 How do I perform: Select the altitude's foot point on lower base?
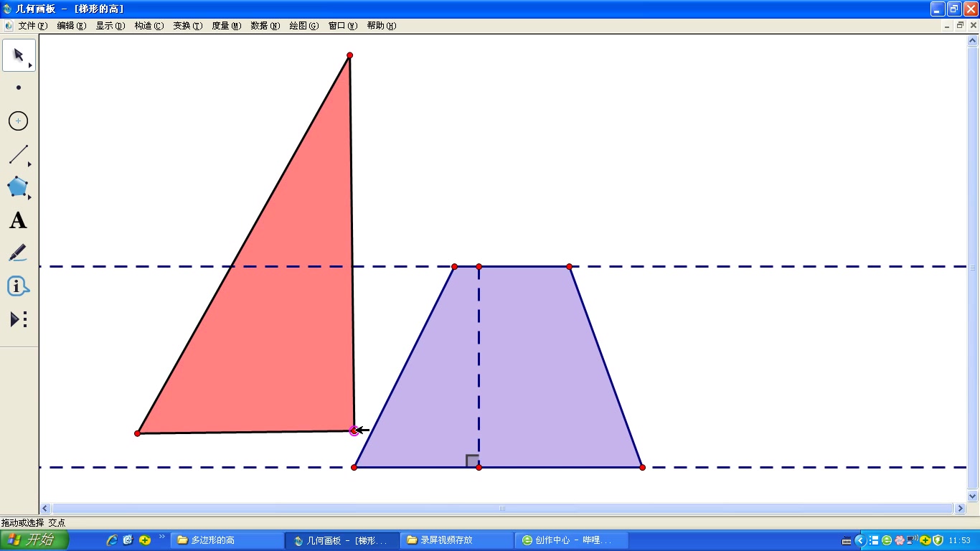pyautogui.click(x=479, y=468)
